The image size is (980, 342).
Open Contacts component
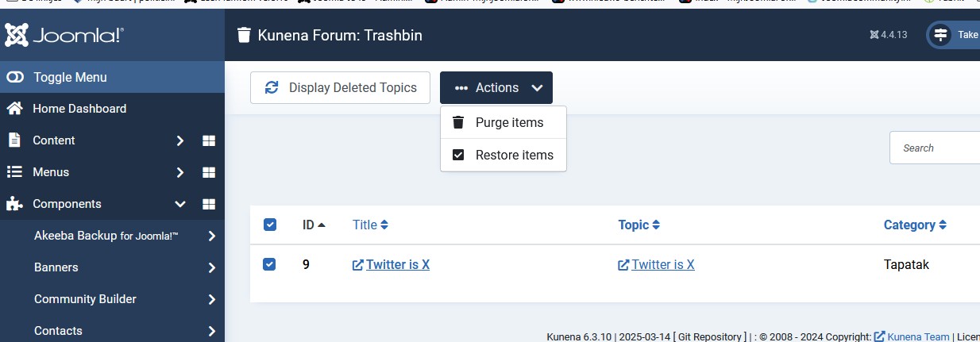pos(58,331)
